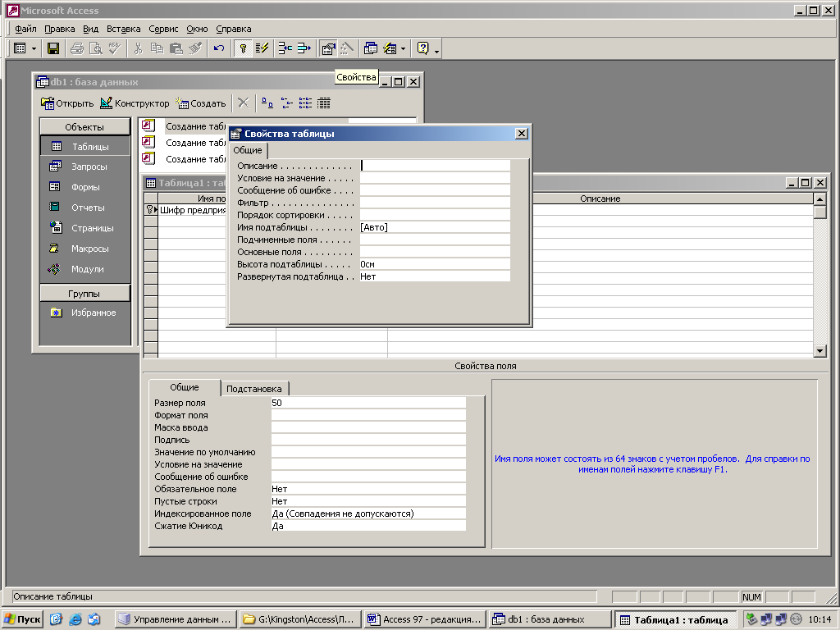The image size is (840, 630).
Task: Click the Cut scissors icon
Action: (x=138, y=48)
